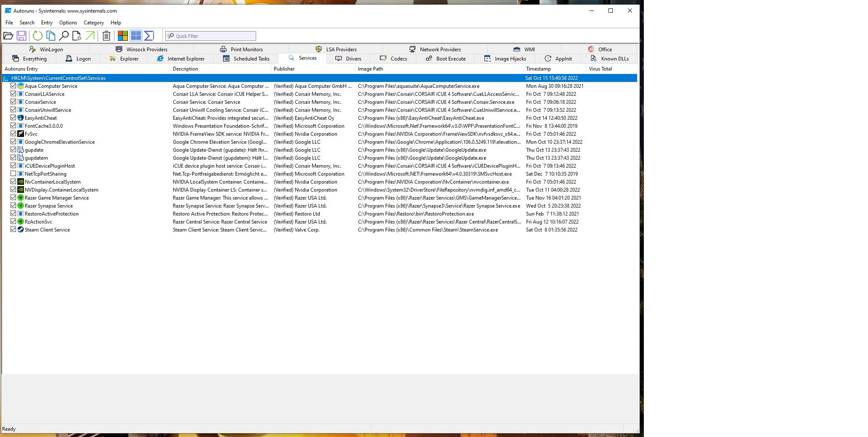
Task: Click the Open folder toolbar icon
Action: pyautogui.click(x=8, y=36)
